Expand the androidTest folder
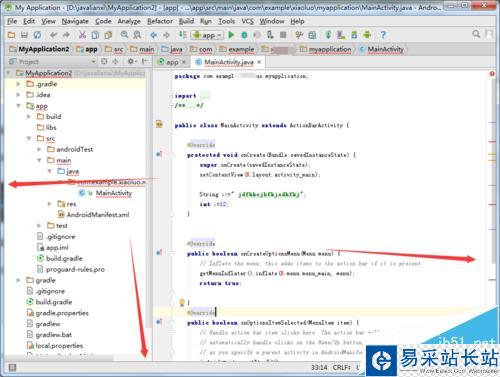Image resolution: width=500 pixels, height=377 pixels. [39, 149]
